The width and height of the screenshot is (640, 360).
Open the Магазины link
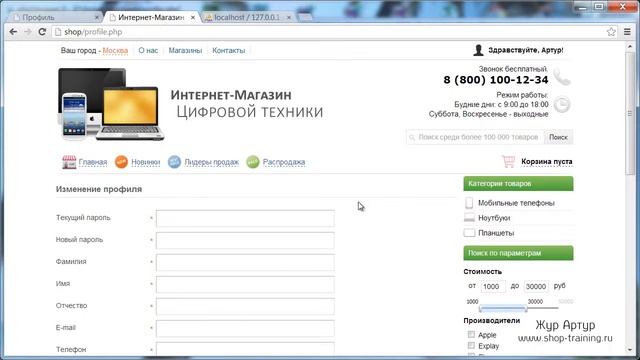(185, 51)
